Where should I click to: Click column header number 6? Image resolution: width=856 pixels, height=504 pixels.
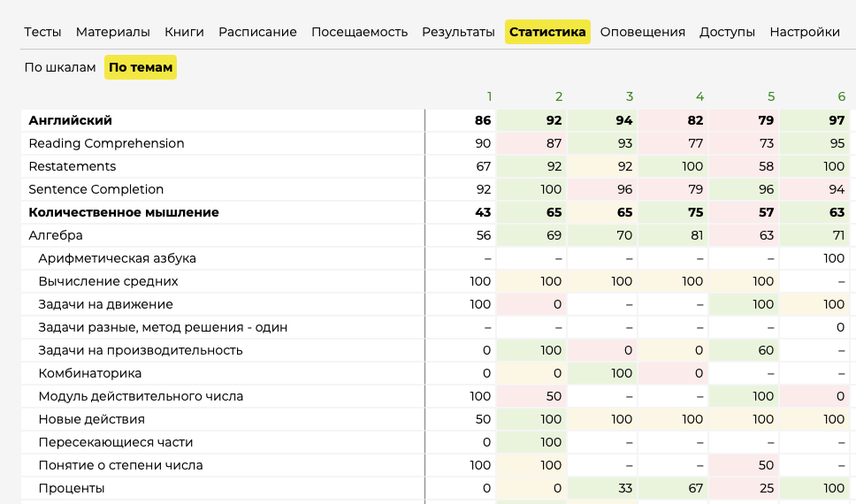841,96
